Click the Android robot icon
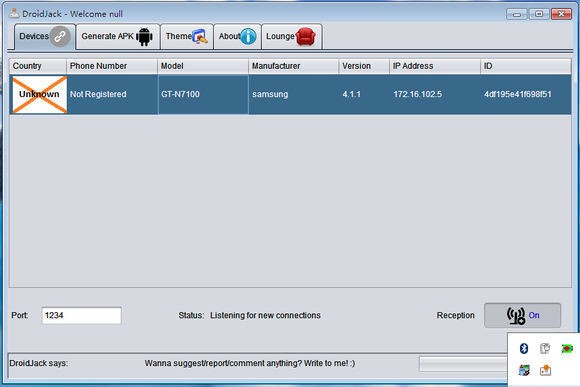This screenshot has height=387, width=580. coord(144,37)
